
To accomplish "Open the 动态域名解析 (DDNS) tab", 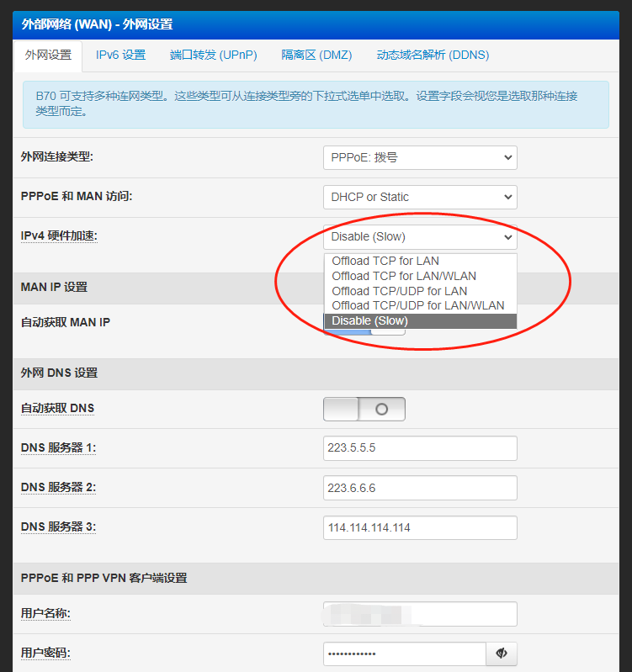I will pyautogui.click(x=433, y=55).
